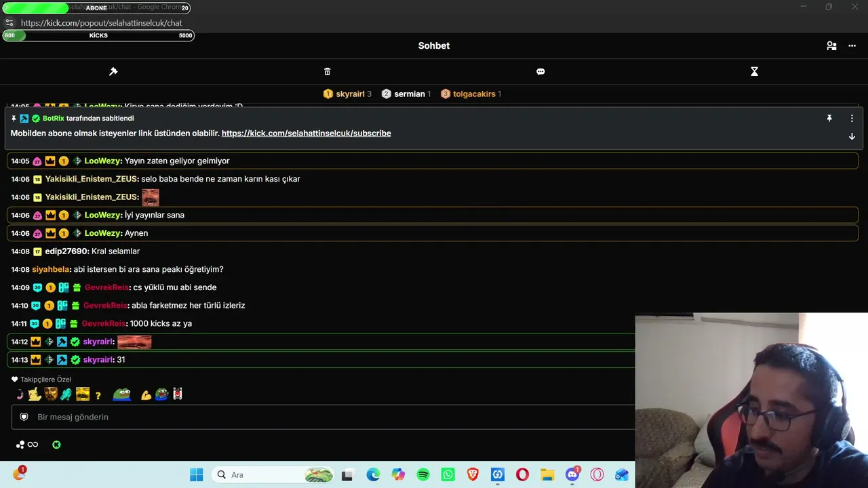This screenshot has height=488, width=868.
Task: Focus the 'Bir mesaj gönderin' message field
Action: pos(323,417)
